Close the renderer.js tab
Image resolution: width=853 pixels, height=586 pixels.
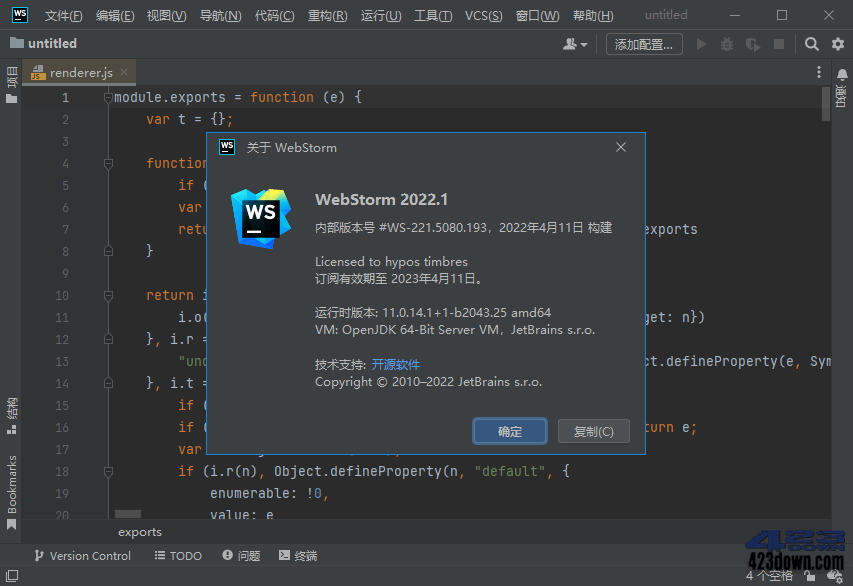coord(124,72)
